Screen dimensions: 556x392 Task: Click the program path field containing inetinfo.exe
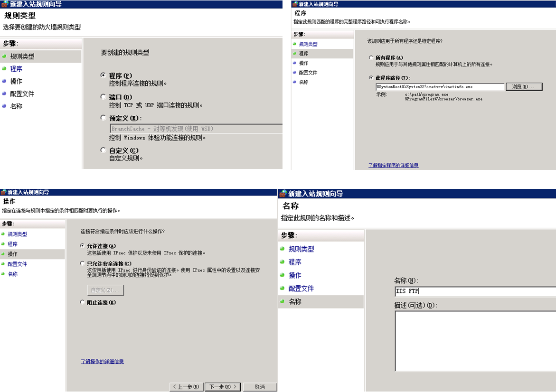click(439, 87)
